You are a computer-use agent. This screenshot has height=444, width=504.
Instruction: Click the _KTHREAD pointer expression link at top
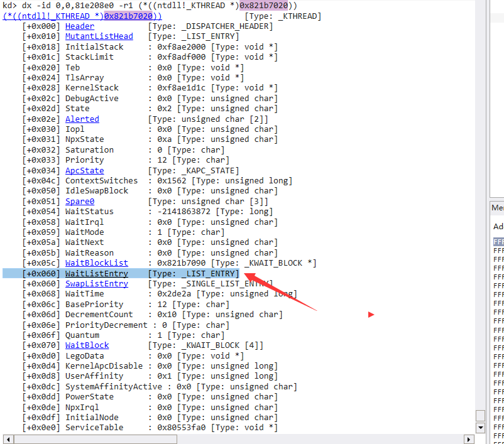point(82,16)
